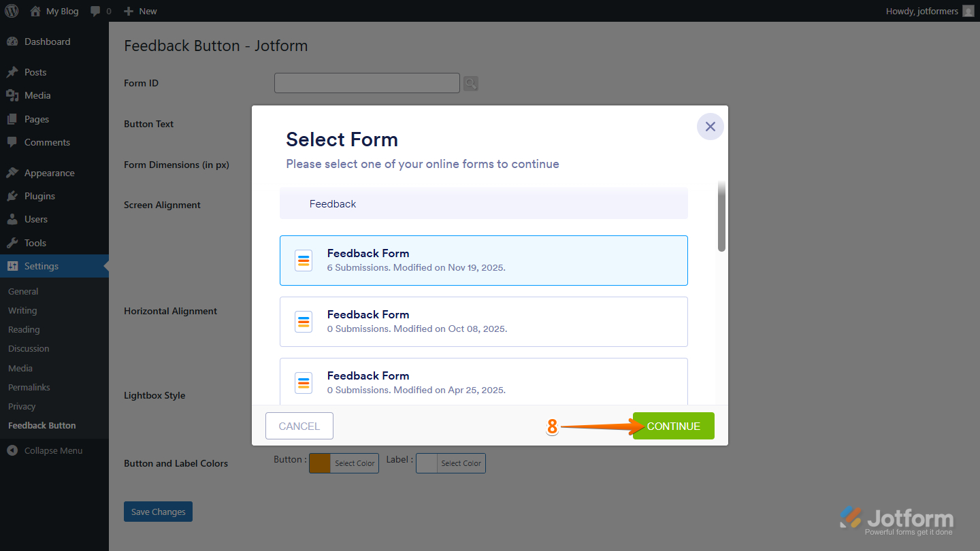Click the form search field containing Feedback
Viewport: 980px width, 551px height.
click(x=483, y=204)
